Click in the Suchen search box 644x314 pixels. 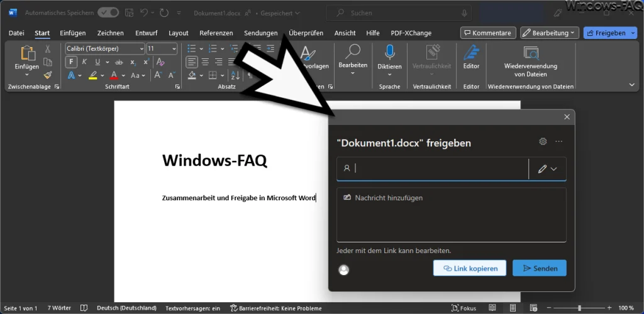[x=399, y=13]
